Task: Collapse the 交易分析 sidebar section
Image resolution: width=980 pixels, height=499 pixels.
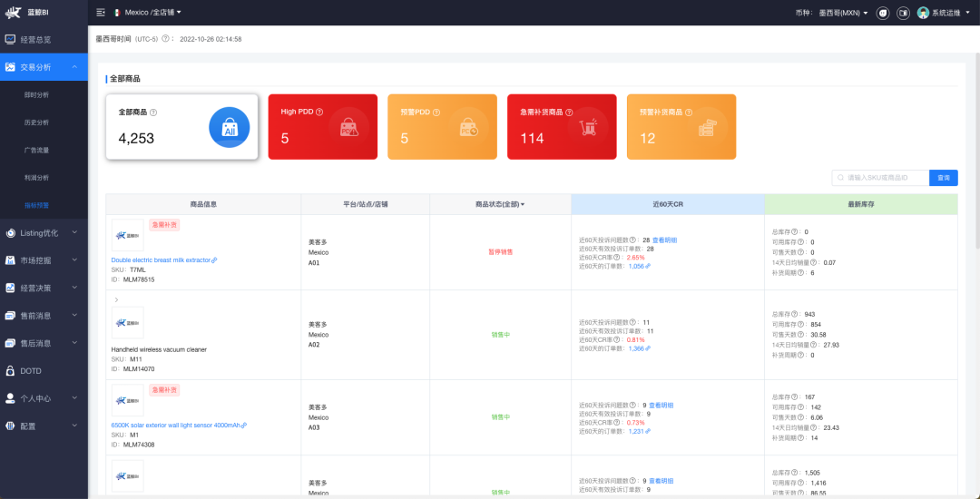Action: pyautogui.click(x=44, y=67)
